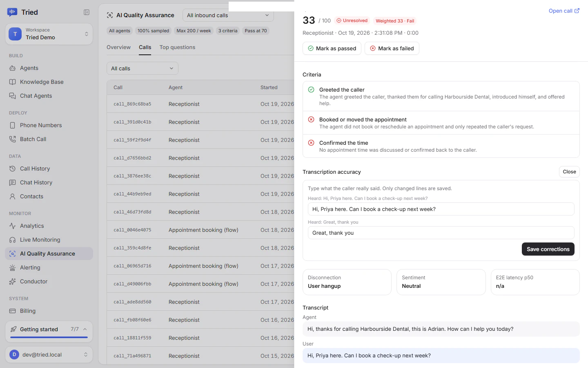
Task: Open Knowledge Base book icon
Action: [x=13, y=82]
